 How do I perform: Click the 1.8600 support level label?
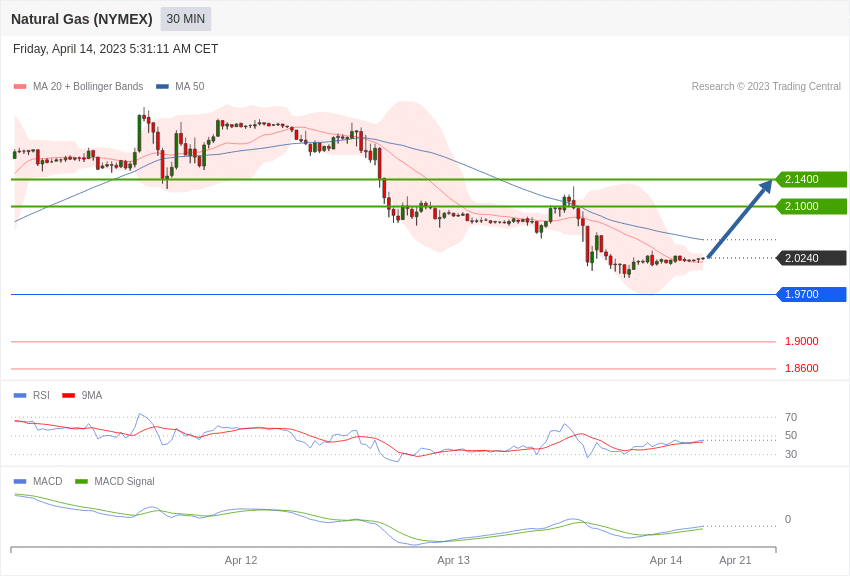[802, 368]
